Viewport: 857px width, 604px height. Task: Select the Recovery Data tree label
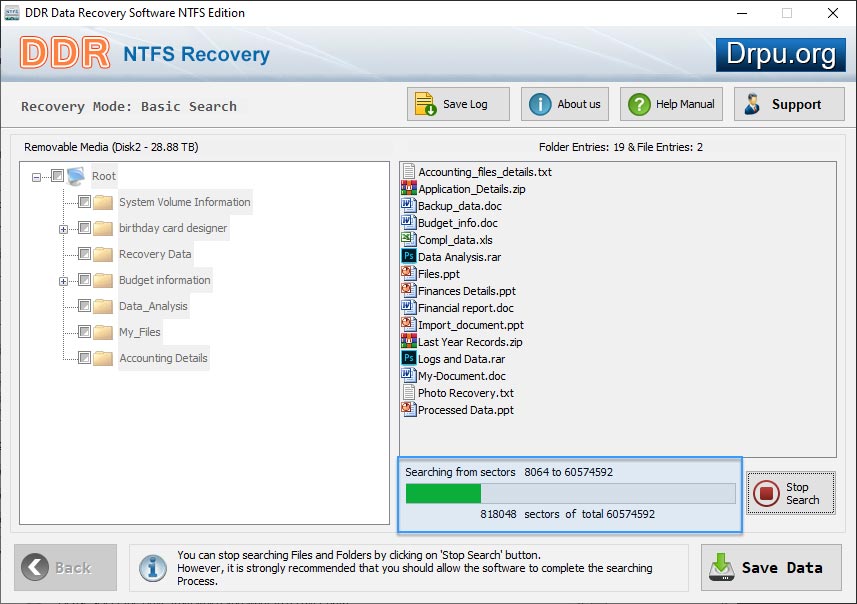coord(155,254)
